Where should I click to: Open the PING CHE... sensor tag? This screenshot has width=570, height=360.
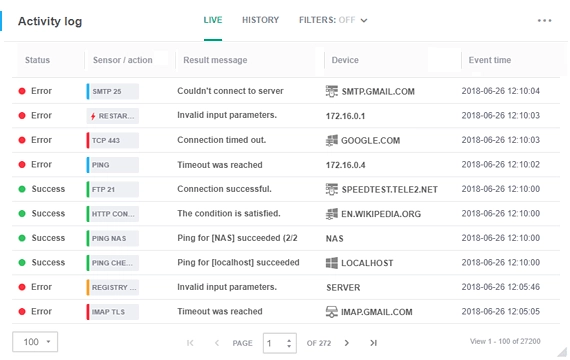tap(113, 263)
